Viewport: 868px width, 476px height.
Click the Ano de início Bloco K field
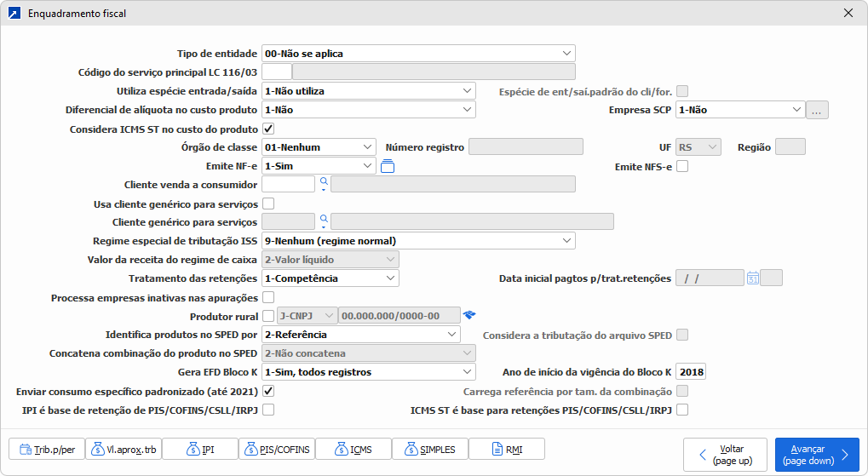[692, 372]
